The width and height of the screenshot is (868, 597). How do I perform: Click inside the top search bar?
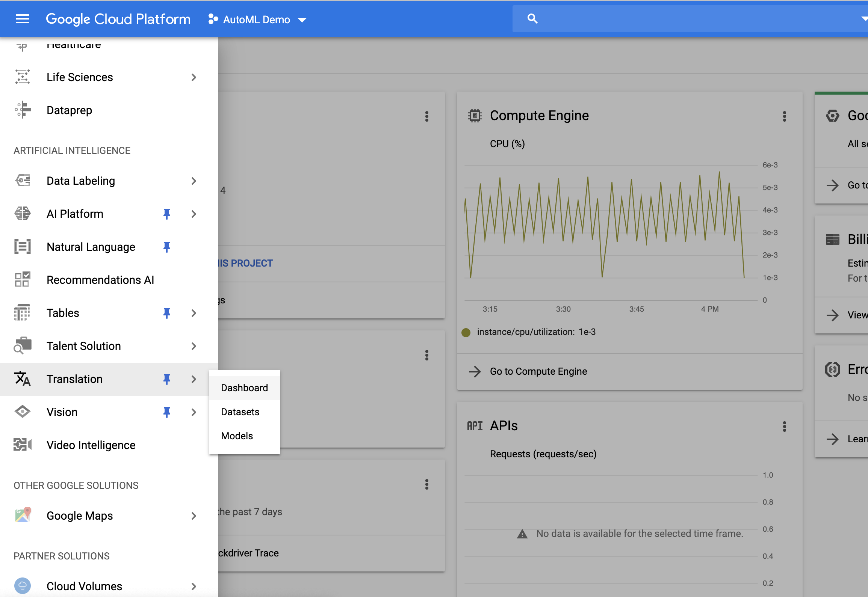click(x=639, y=18)
